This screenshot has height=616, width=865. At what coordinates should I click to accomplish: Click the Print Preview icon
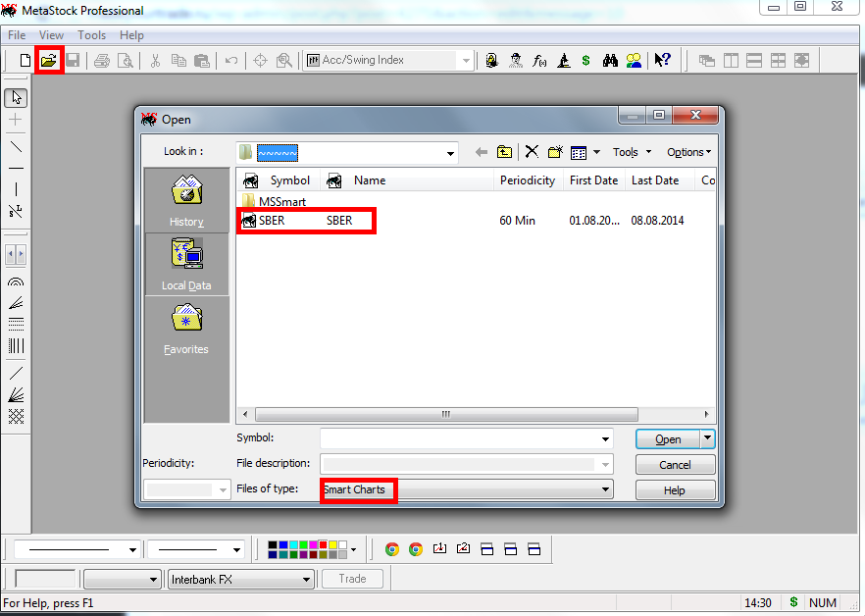click(126, 60)
